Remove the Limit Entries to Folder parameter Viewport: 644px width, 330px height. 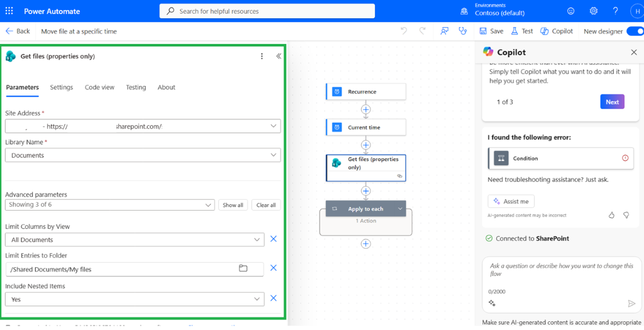pyautogui.click(x=274, y=268)
